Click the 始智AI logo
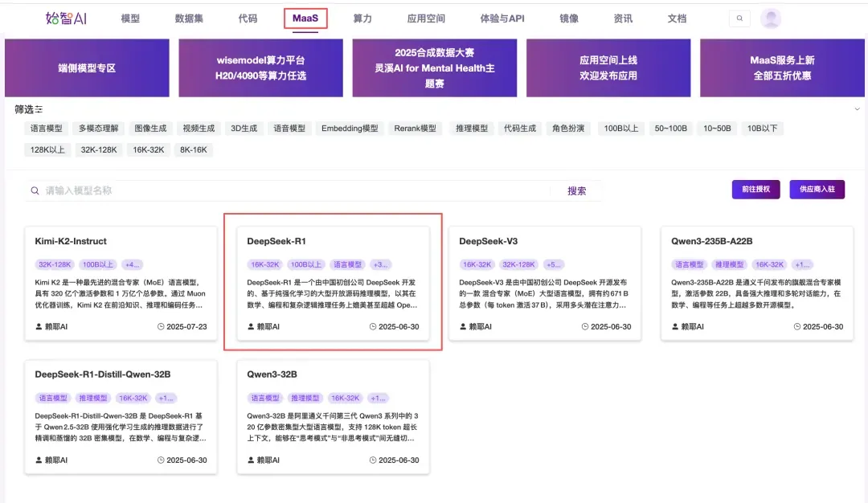Image resolution: width=868 pixels, height=503 pixels. tap(66, 18)
